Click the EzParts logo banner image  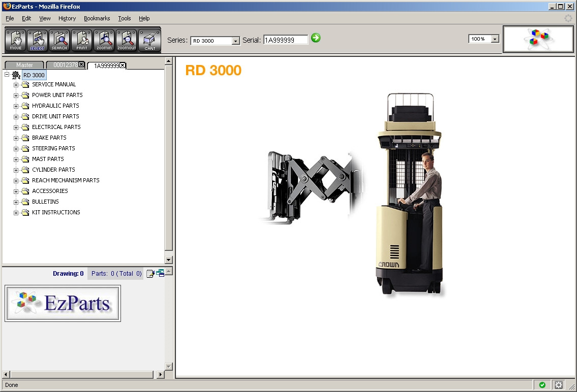point(63,303)
